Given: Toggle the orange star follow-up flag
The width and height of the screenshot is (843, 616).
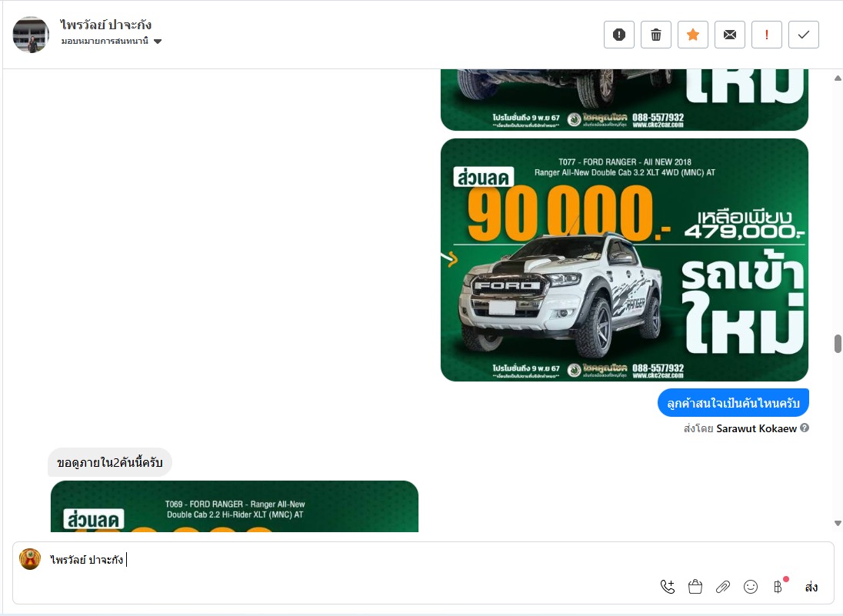Looking at the screenshot, I should (693, 35).
